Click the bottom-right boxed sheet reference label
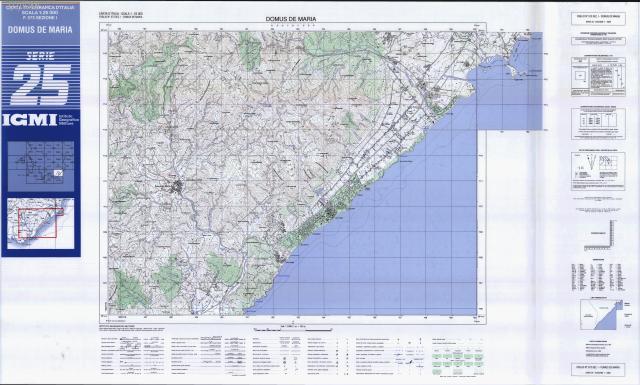 (x=598, y=370)
